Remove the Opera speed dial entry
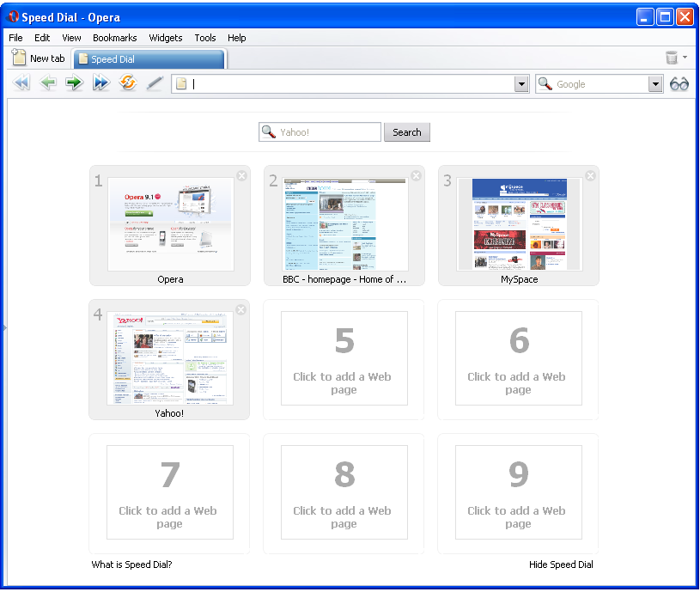 pyautogui.click(x=241, y=176)
